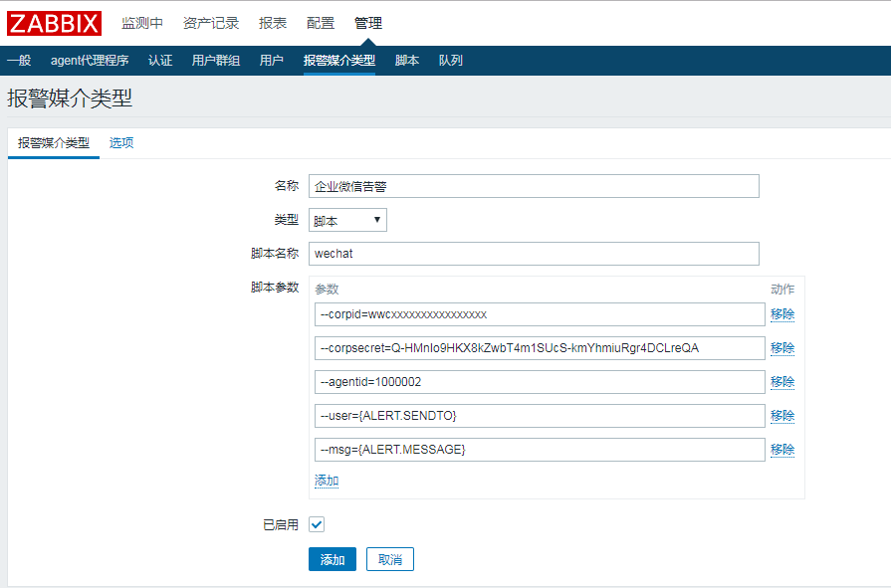Open the 报表 top menu
This screenshot has width=891, height=588.
point(273,23)
